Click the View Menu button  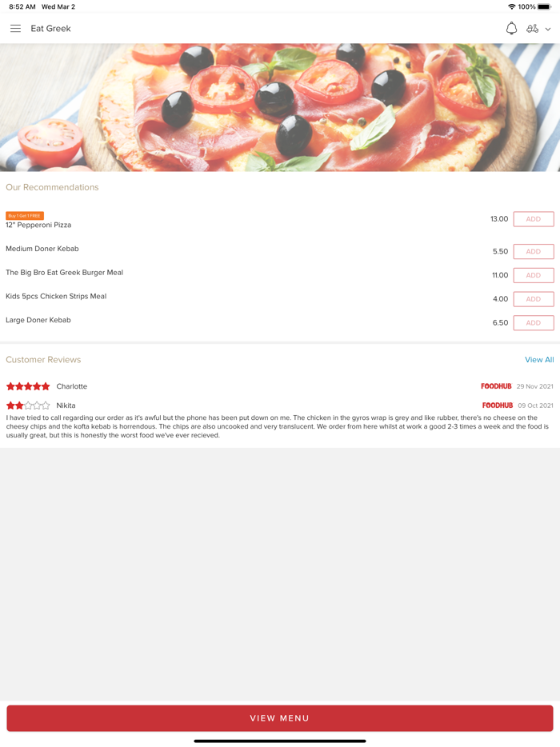(x=280, y=718)
